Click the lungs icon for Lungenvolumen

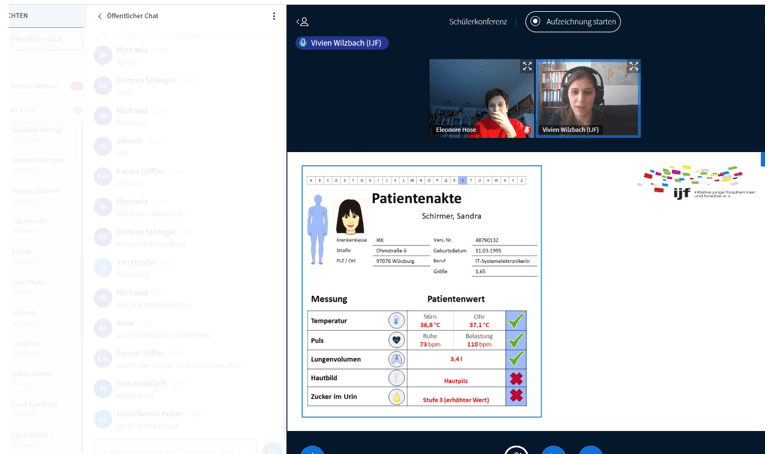[x=396, y=359]
